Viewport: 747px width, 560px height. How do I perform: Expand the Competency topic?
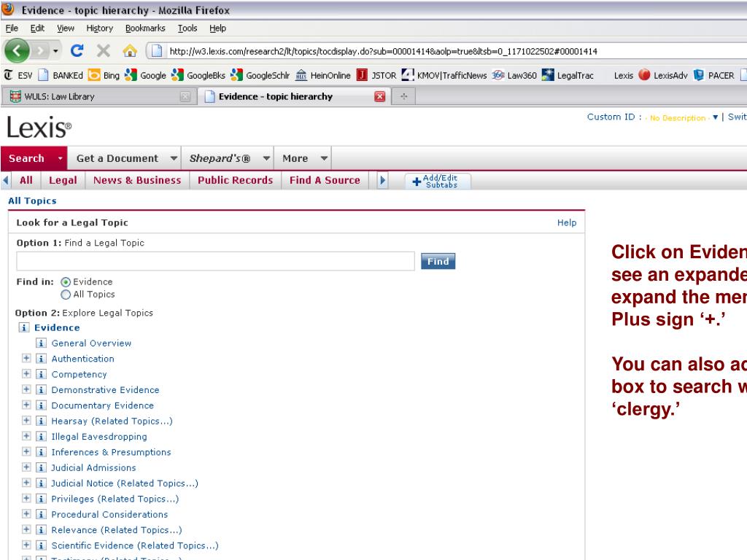26,374
